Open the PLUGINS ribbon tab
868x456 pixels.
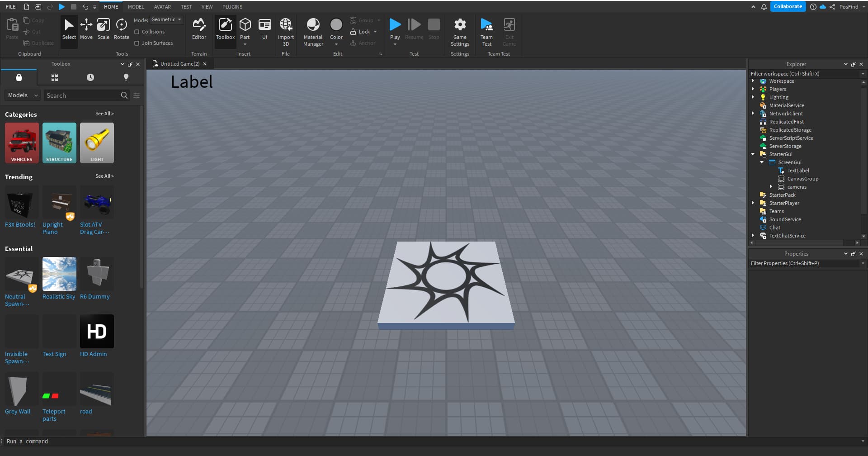[x=232, y=7]
